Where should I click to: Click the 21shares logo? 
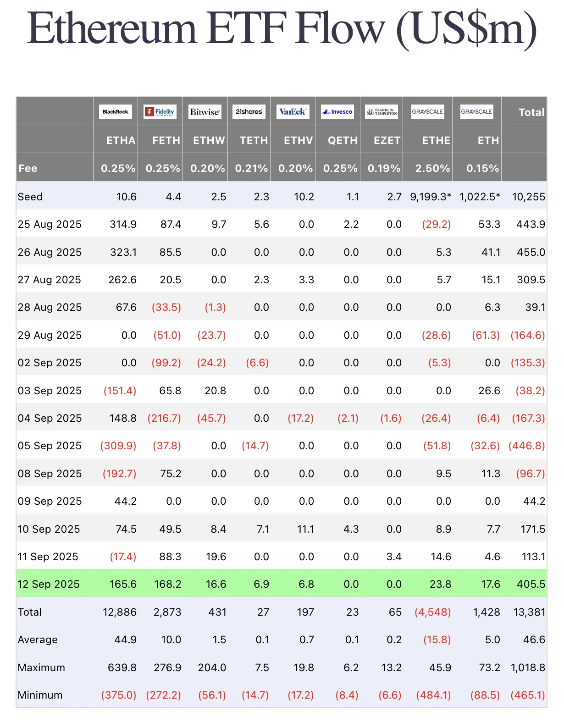click(x=249, y=112)
